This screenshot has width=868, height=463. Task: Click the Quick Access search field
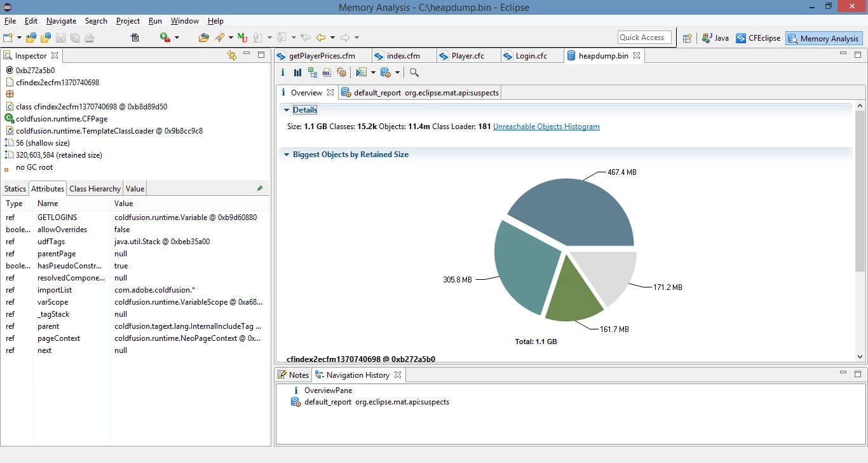[644, 38]
